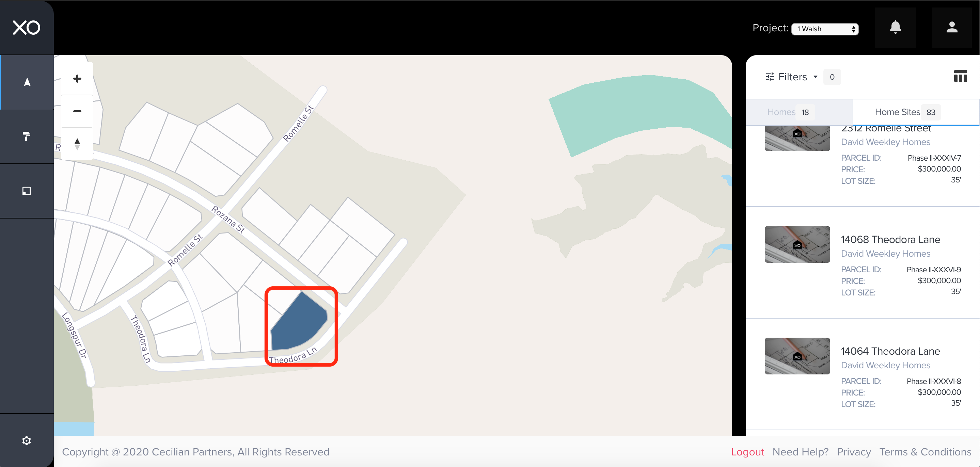Image resolution: width=980 pixels, height=467 pixels.
Task: Switch to the Homes tab
Action: point(799,112)
